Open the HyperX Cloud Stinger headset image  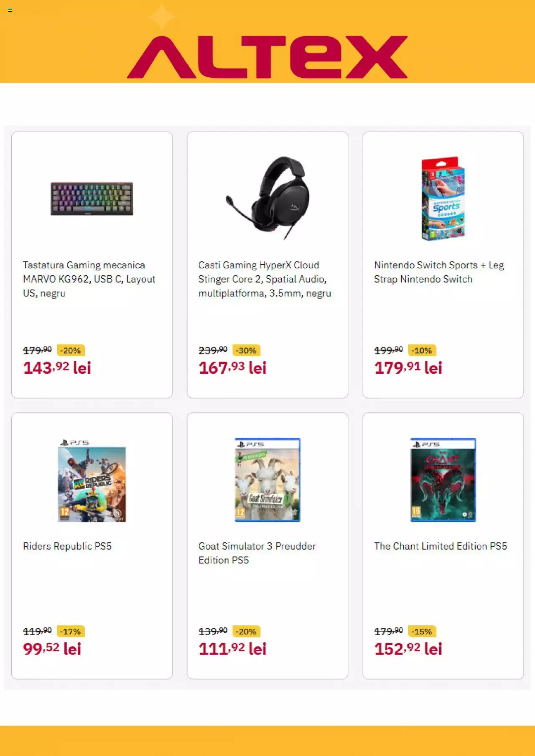268,198
